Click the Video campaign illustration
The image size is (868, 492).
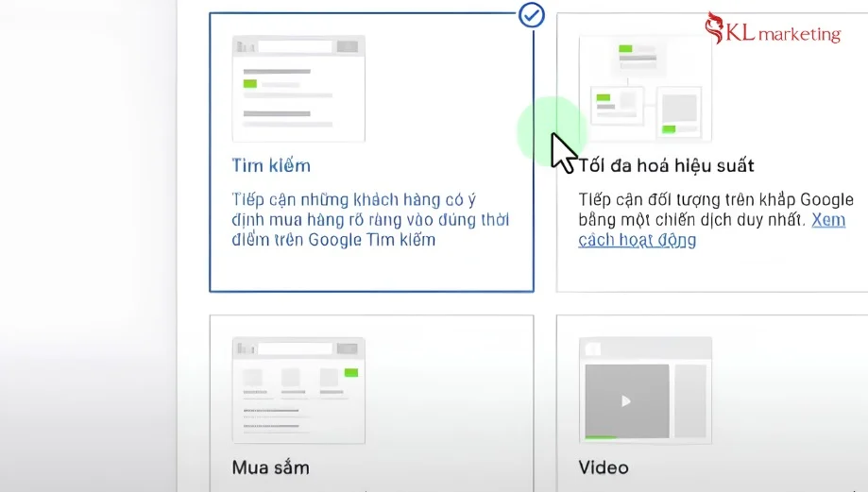point(645,390)
